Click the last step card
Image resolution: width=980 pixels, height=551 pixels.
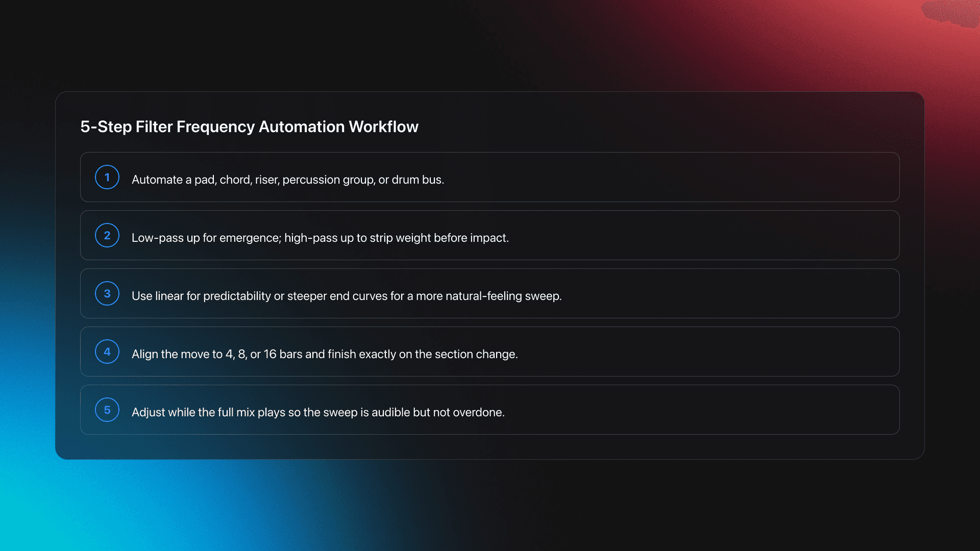pyautogui.click(x=489, y=410)
